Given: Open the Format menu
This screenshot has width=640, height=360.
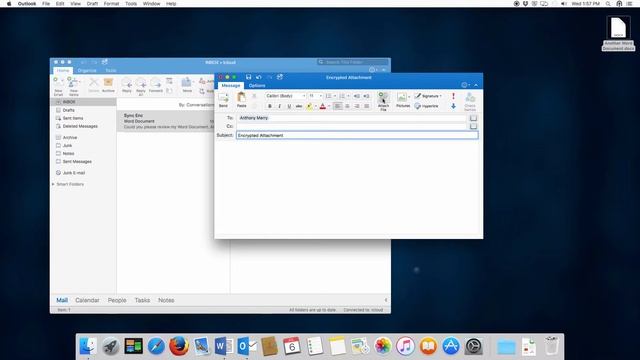Looking at the screenshot, I should 111,4.
